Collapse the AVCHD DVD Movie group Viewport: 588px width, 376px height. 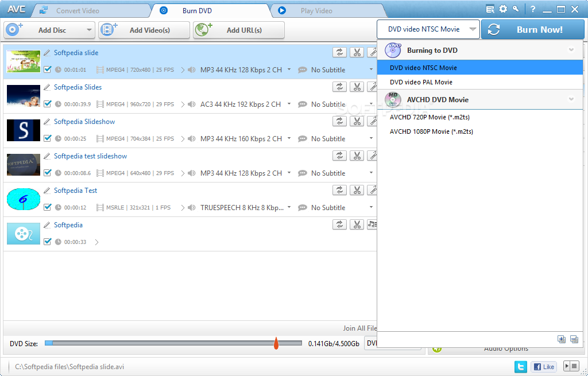(571, 99)
